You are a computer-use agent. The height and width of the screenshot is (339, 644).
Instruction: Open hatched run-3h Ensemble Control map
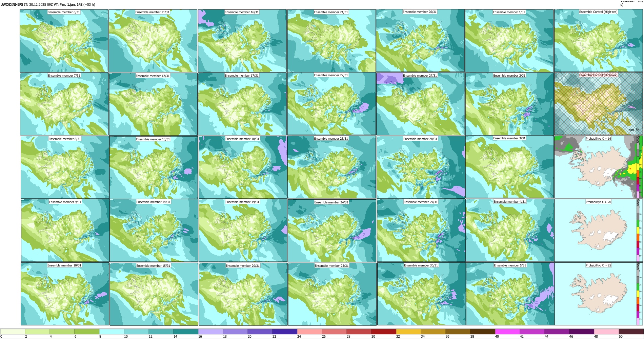pos(599,104)
